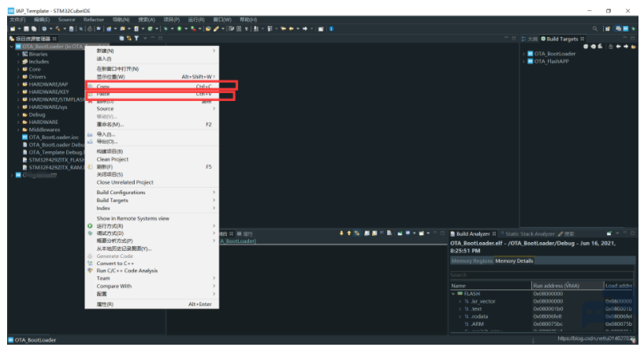Click the blue info icon in toolbar
Image resolution: width=644 pixels, height=351 pixels.
(331, 28)
